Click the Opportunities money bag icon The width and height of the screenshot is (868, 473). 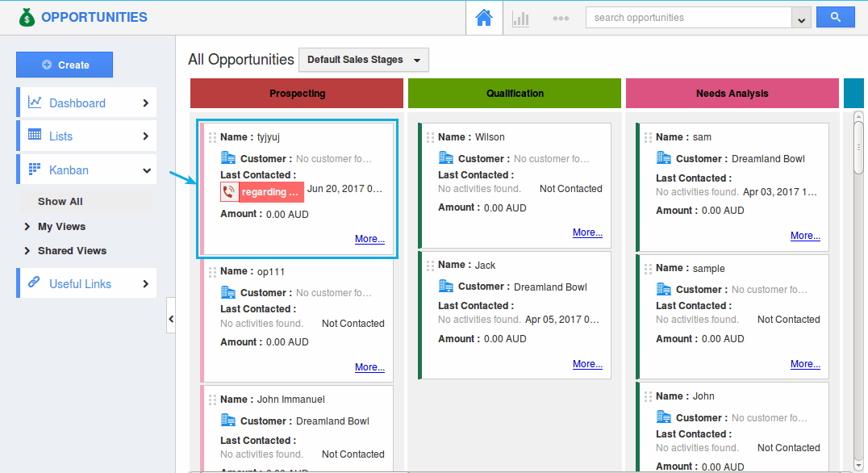tap(27, 17)
